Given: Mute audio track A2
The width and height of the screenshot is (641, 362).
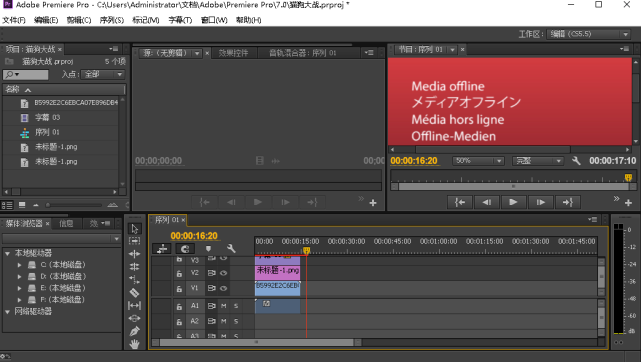Looking at the screenshot, I should [224, 321].
